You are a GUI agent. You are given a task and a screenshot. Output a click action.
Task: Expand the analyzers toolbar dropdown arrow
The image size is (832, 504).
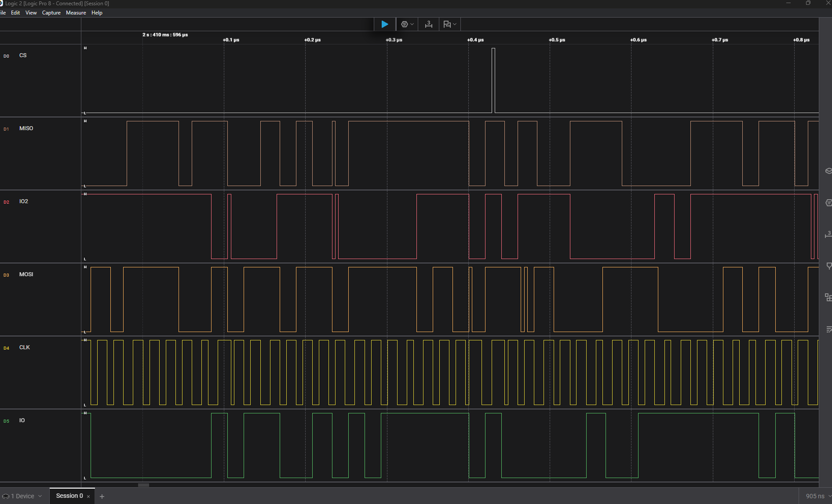(412, 24)
